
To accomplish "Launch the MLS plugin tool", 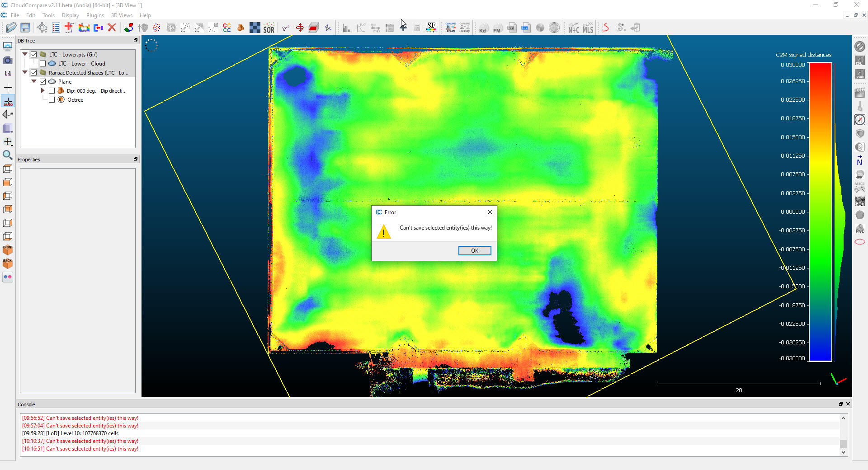I will pos(588,28).
